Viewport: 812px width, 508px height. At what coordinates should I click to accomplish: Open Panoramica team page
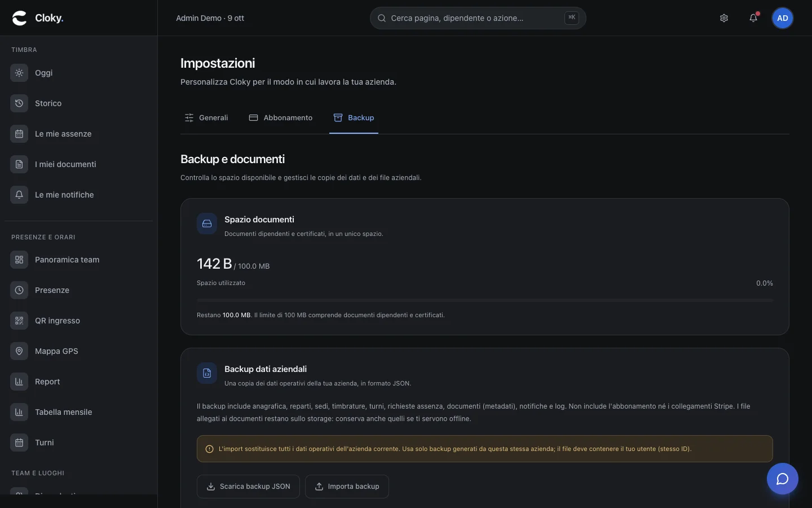[78, 260]
